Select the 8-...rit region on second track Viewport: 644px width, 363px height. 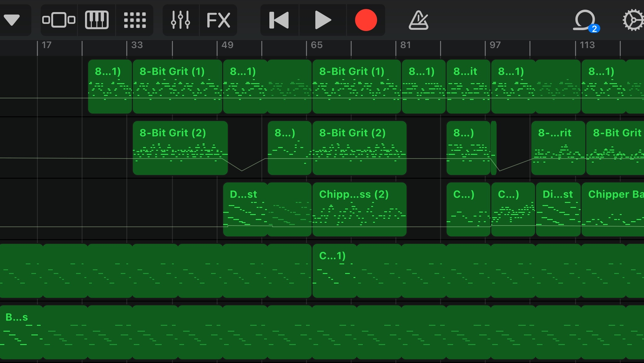point(558,148)
